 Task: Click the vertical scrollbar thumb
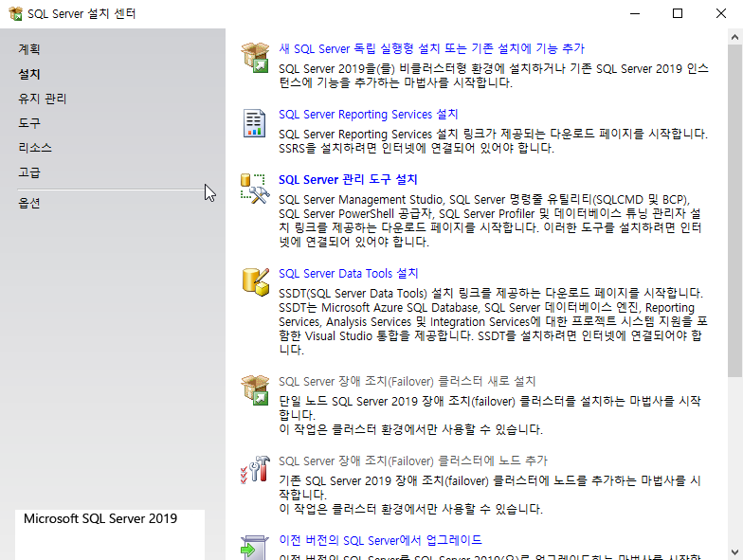pyautogui.click(x=735, y=210)
